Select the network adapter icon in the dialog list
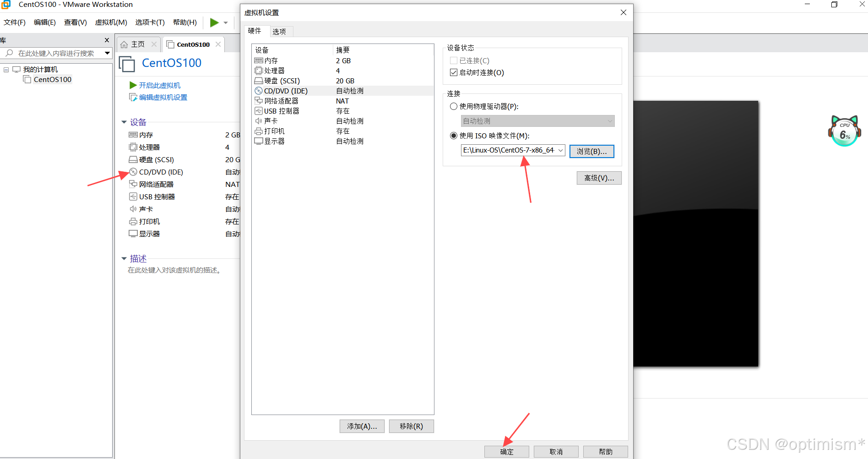The height and width of the screenshot is (459, 868). [259, 101]
